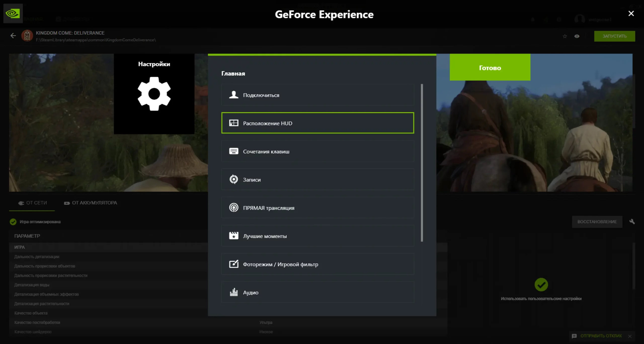Click the Kingdom Come: Deliverance game icon
This screenshot has width=644, height=344.
[x=27, y=36]
